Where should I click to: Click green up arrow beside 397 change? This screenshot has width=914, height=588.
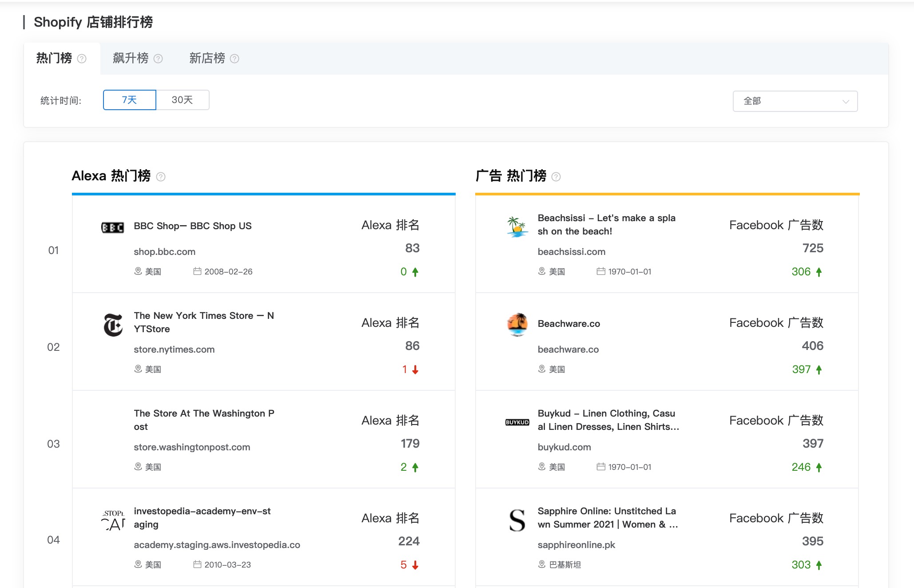[x=819, y=369]
